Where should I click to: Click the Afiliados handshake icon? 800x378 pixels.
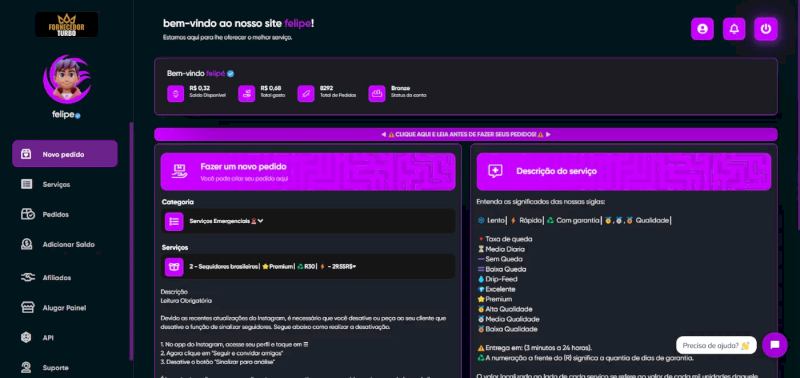[28, 278]
